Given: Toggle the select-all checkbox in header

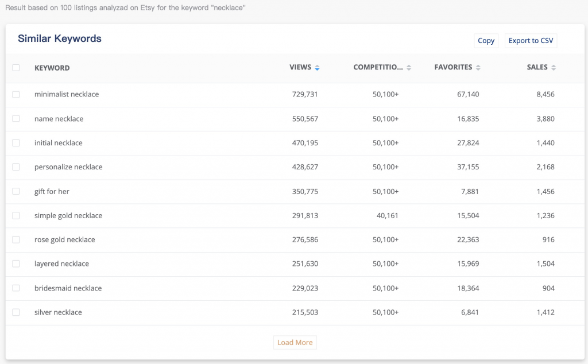Looking at the screenshot, I should pyautogui.click(x=16, y=68).
